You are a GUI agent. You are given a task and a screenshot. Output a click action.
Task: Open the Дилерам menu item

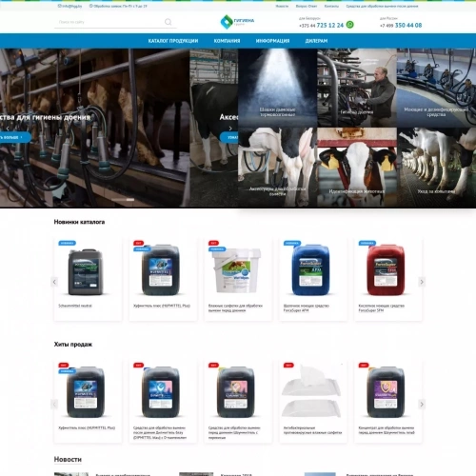point(316,41)
